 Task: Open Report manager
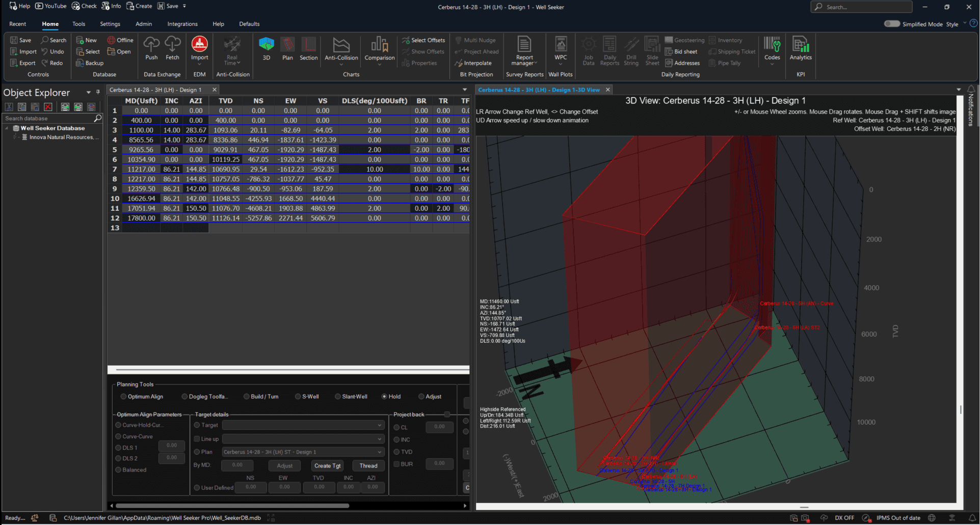point(524,51)
